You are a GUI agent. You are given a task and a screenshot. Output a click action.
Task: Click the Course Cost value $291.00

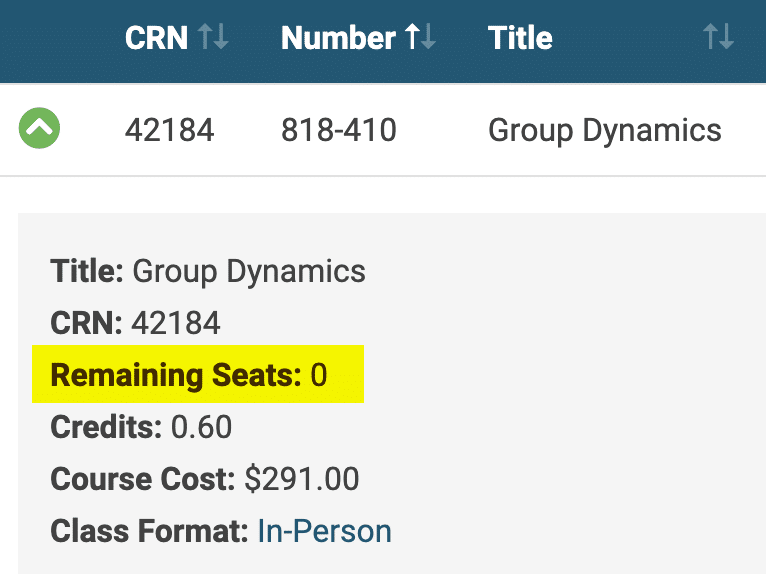point(301,479)
